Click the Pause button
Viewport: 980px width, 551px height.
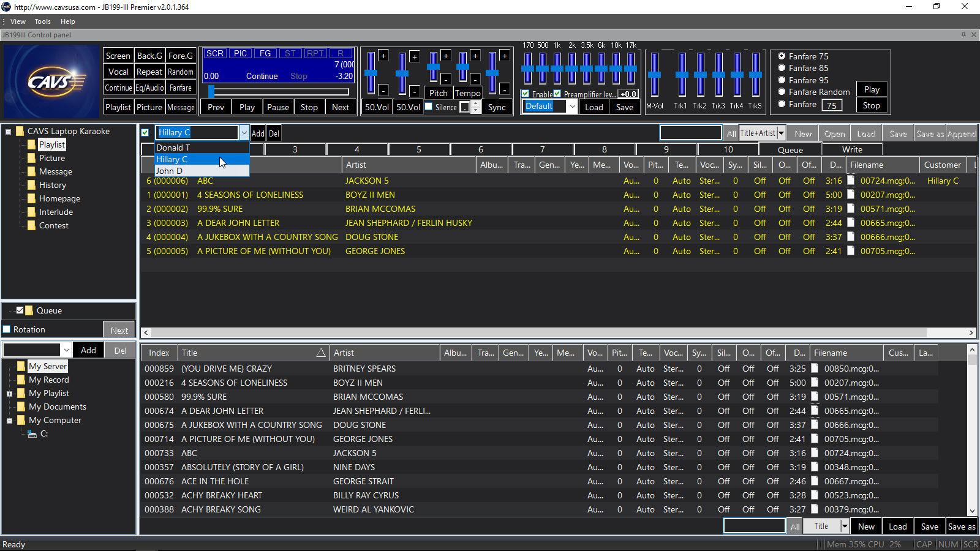pos(278,107)
